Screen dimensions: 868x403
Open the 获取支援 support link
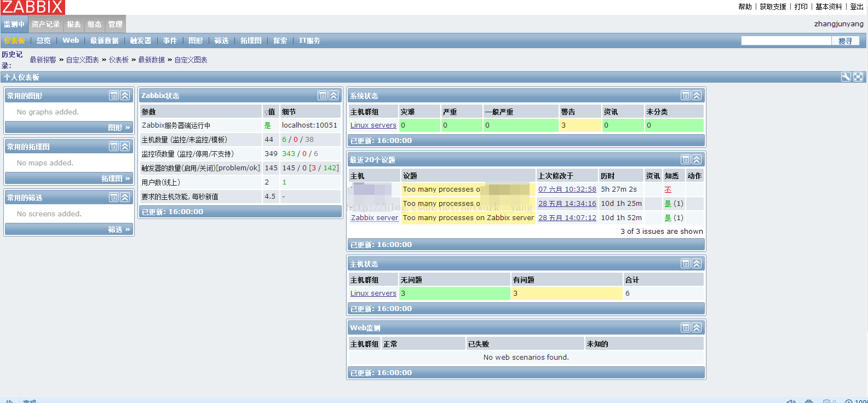click(773, 7)
